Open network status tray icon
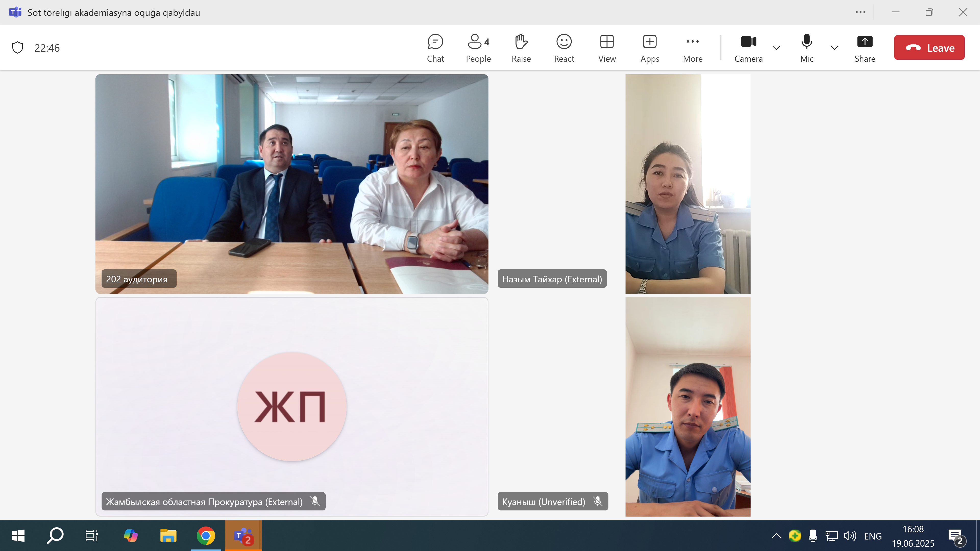980x551 pixels. click(831, 536)
